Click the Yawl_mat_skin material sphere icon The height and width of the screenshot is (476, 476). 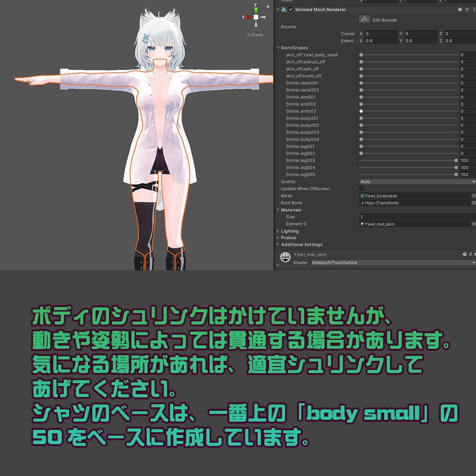[x=362, y=224]
